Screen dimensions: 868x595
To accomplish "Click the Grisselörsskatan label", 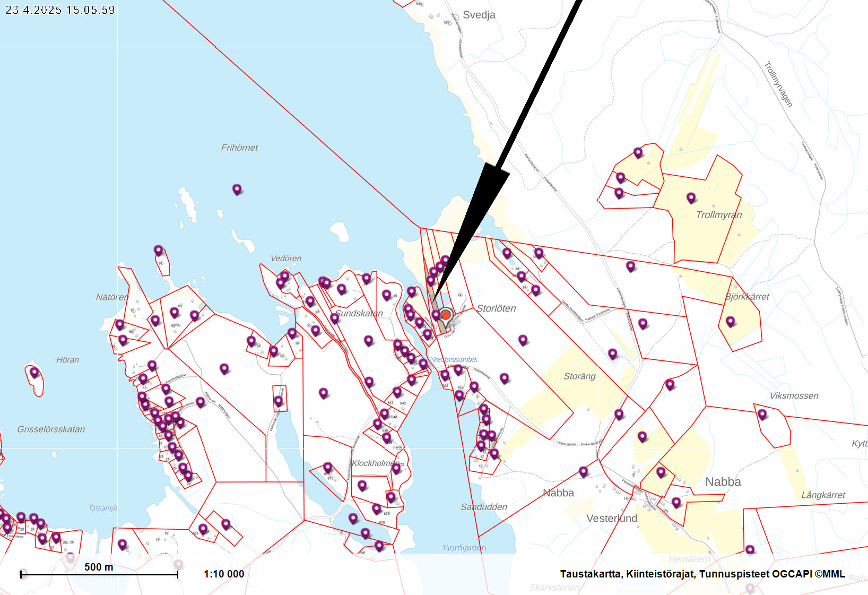I will click(x=51, y=429).
